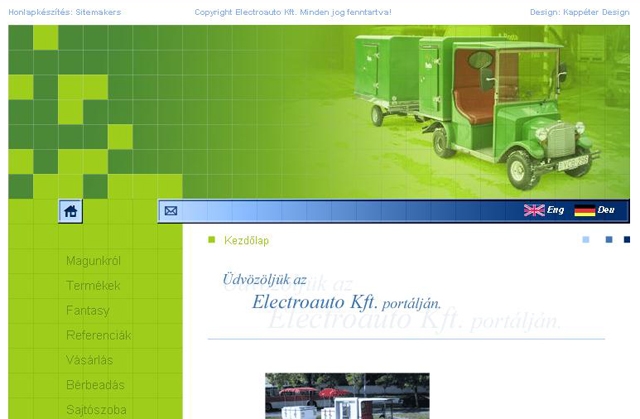Click the medium blue square swatch
The image size is (640, 419).
click(x=609, y=239)
